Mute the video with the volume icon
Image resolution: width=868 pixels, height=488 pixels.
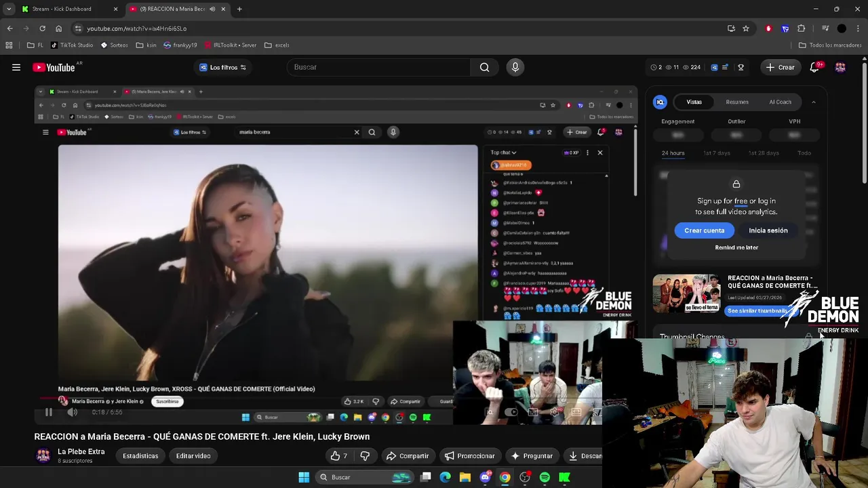pos(73,412)
